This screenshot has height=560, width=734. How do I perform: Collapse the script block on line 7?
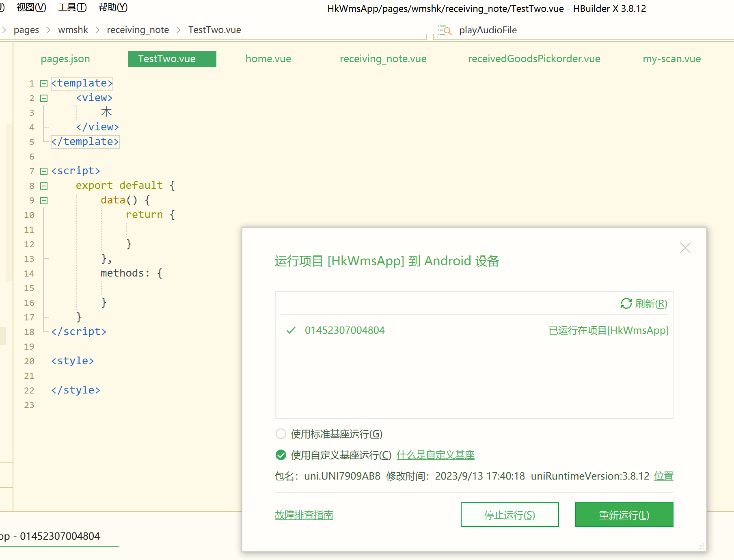44,171
